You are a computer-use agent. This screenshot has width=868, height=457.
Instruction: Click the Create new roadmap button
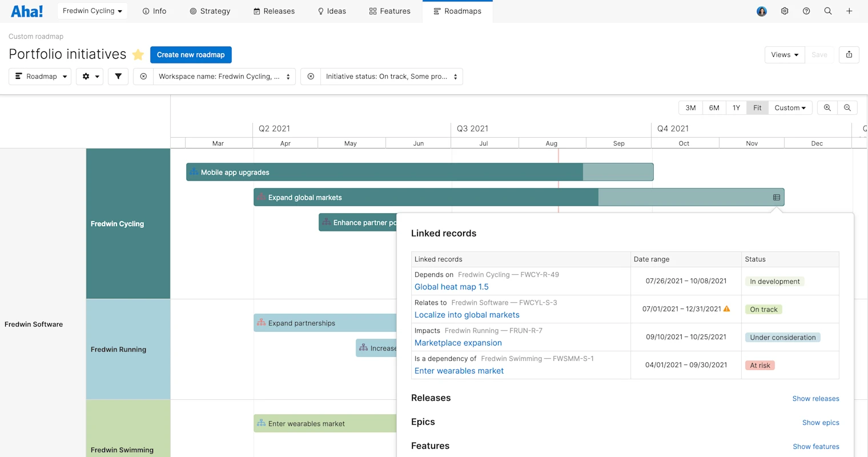click(x=191, y=54)
